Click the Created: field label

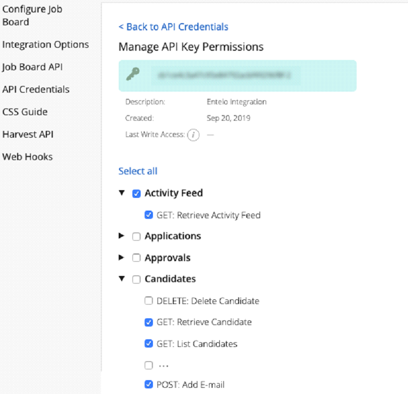(139, 118)
